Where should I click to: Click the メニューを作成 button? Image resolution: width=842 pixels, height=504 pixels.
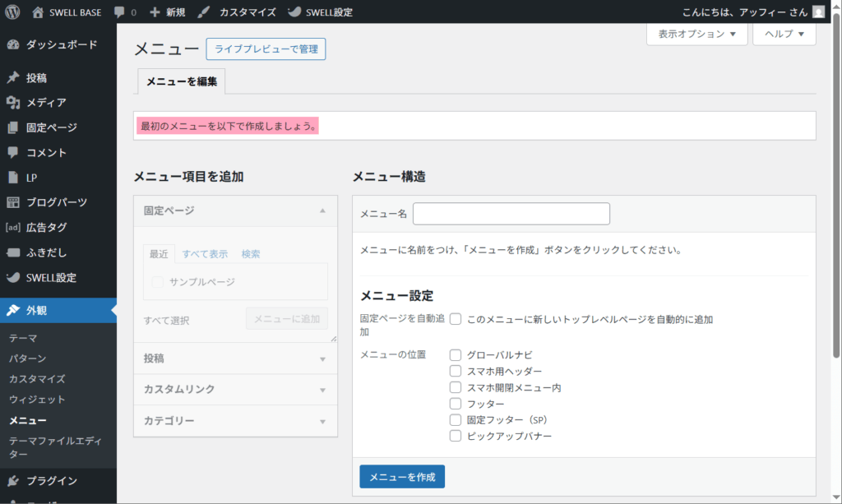tap(402, 477)
